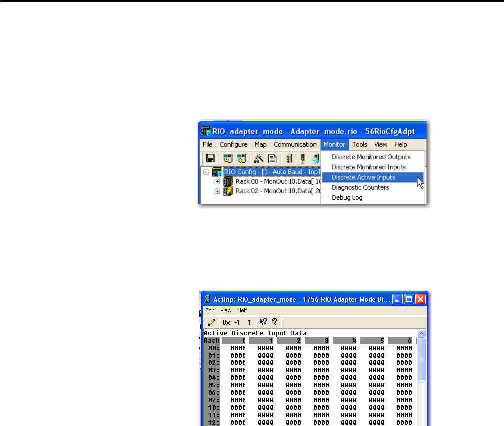
Task: Click the Rack 00 module icon
Action: [x=228, y=181]
